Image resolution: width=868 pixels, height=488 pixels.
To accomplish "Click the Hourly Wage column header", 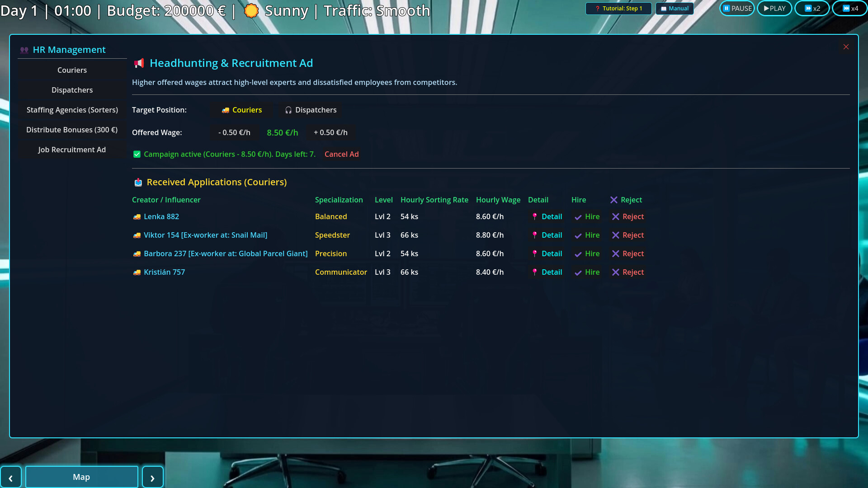I will point(498,200).
